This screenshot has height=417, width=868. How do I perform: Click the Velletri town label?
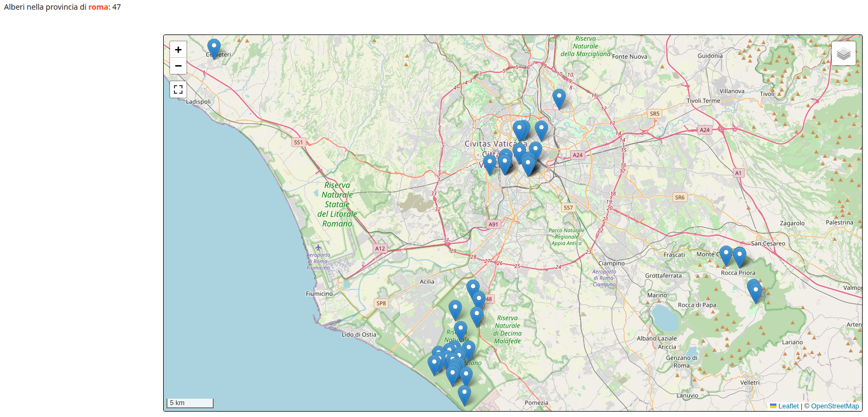[750, 383]
